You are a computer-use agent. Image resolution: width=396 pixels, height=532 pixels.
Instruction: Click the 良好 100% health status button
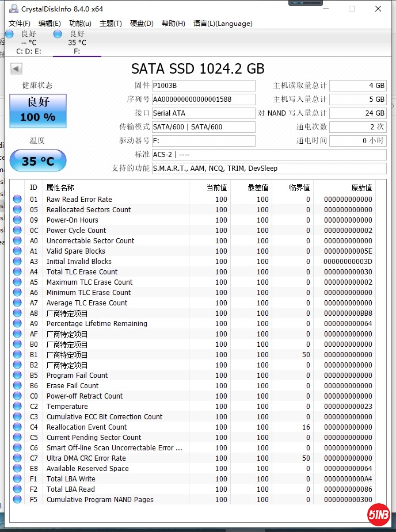[x=38, y=110]
